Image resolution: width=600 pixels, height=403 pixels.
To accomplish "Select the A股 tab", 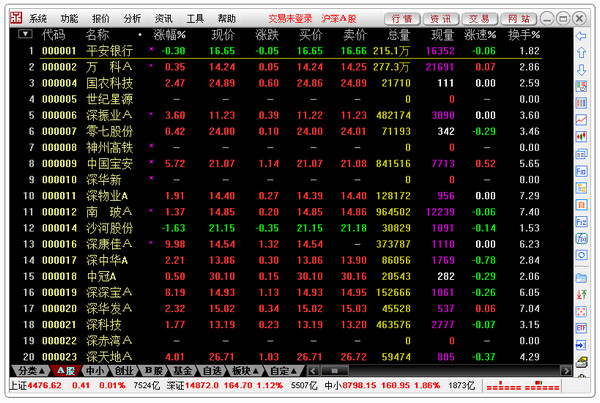I will 66,370.
